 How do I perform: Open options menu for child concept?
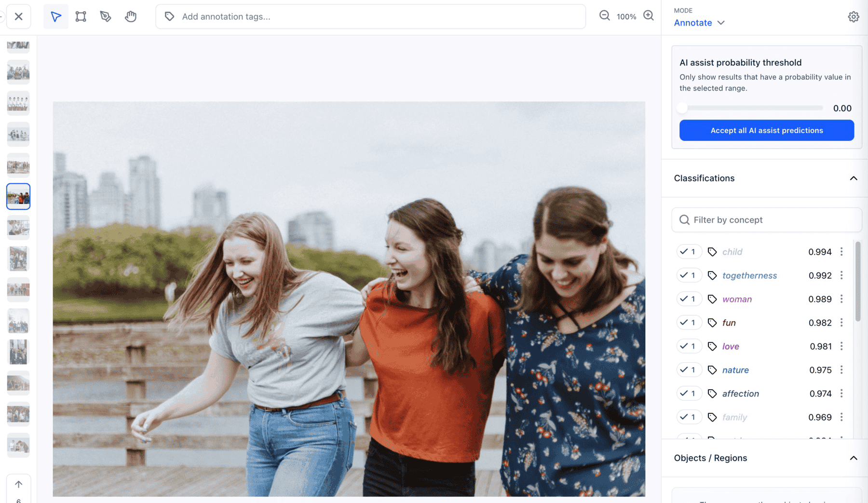(841, 252)
